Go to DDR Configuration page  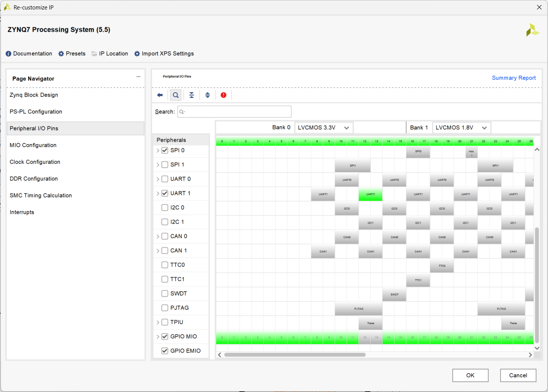pyautogui.click(x=75, y=179)
